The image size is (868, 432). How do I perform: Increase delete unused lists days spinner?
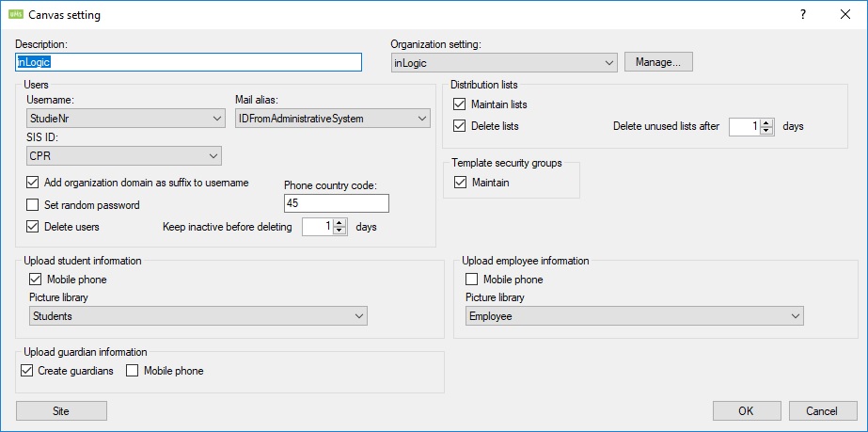tap(766, 122)
